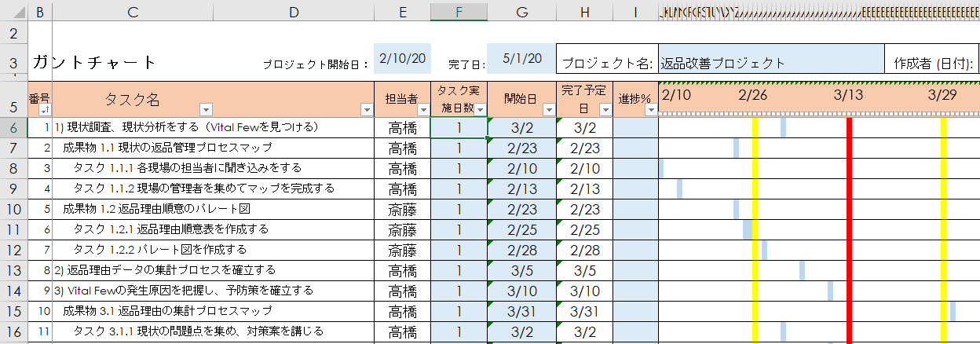The image size is (980, 344).
Task: Select cell タスク 1.2.1 返品理由順意表を作成する
Action: coord(213,229)
